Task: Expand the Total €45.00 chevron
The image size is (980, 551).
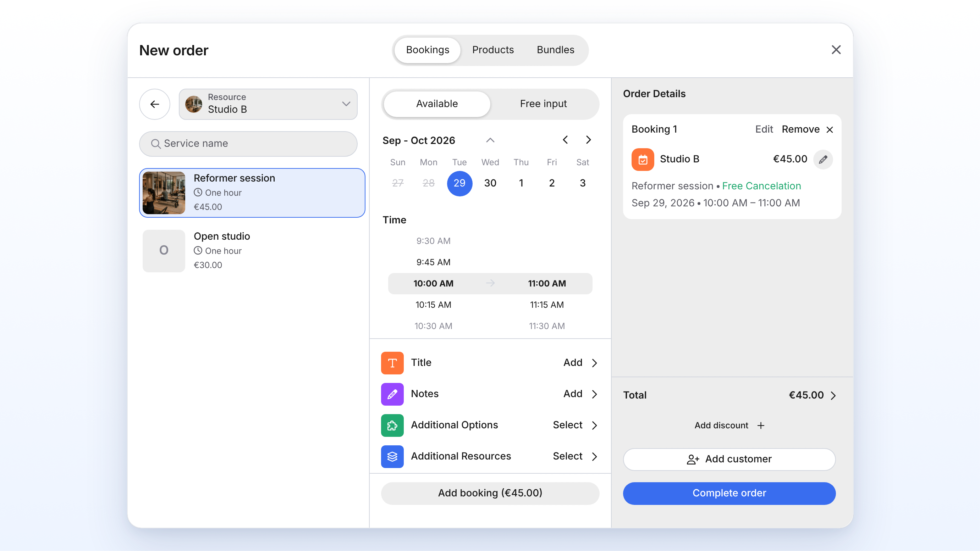Action: pos(833,395)
